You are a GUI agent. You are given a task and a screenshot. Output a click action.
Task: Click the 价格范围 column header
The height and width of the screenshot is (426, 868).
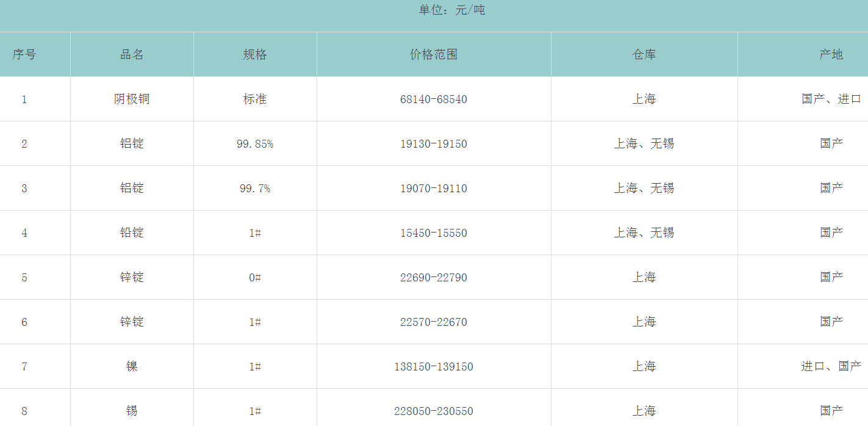pos(434,54)
